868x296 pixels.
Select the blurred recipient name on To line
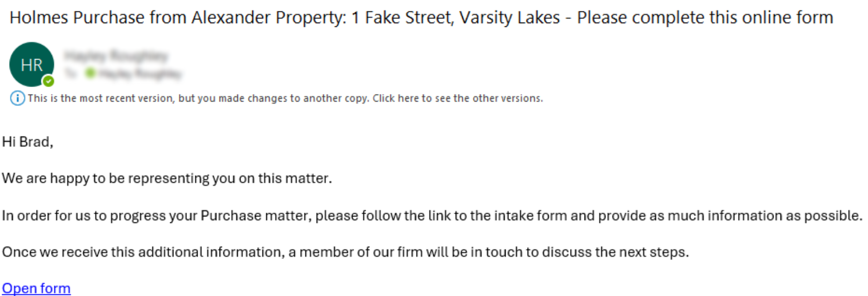140,74
